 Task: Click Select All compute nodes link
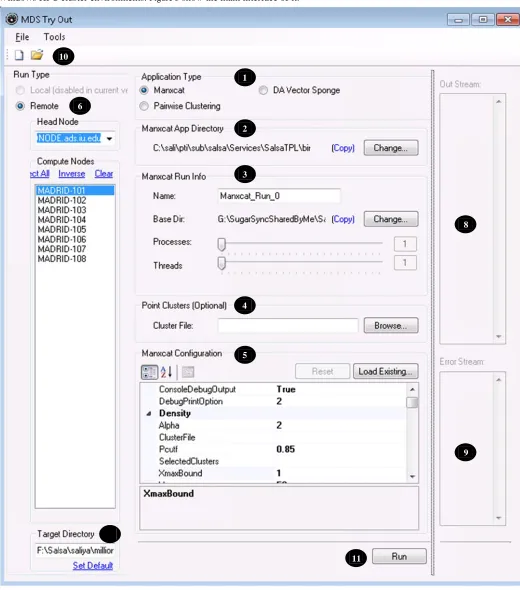(40, 174)
